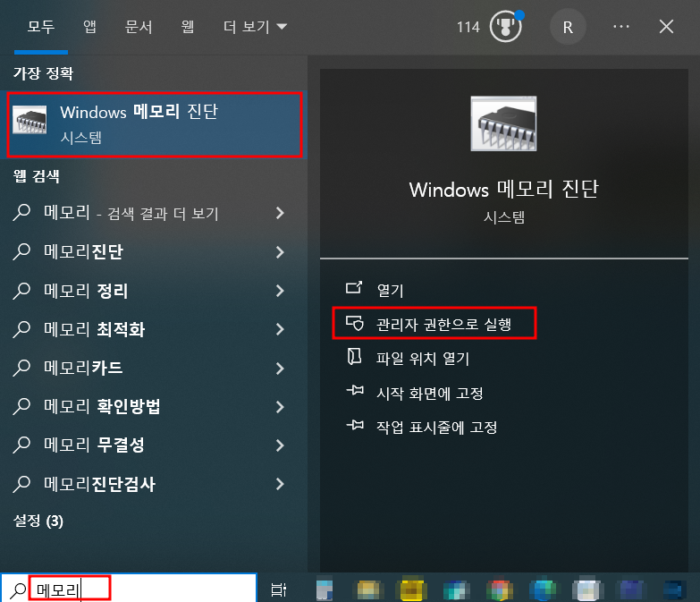This screenshot has width=700, height=602.
Task: Select 열기 to open the app
Action: point(390,291)
